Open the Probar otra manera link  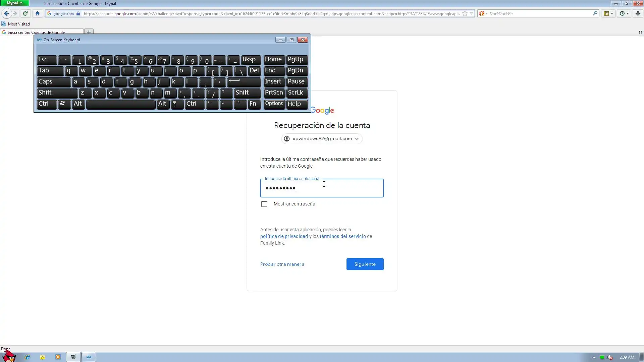[282, 264]
